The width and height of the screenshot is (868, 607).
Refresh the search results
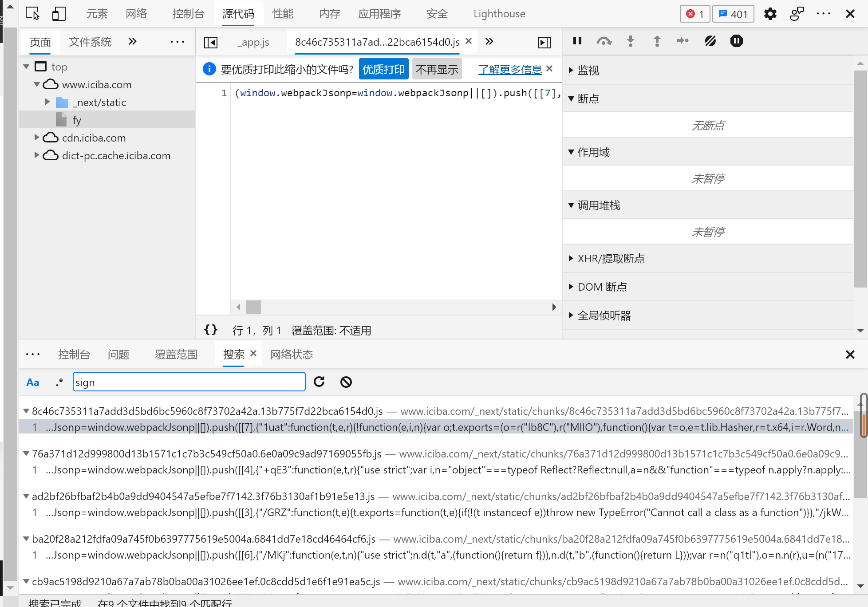point(319,382)
